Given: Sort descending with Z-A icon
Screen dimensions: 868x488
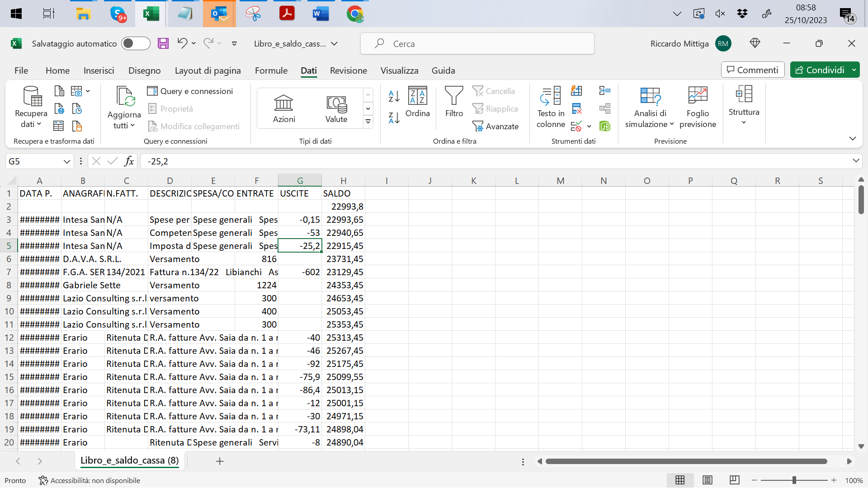Looking at the screenshot, I should pyautogui.click(x=394, y=118).
